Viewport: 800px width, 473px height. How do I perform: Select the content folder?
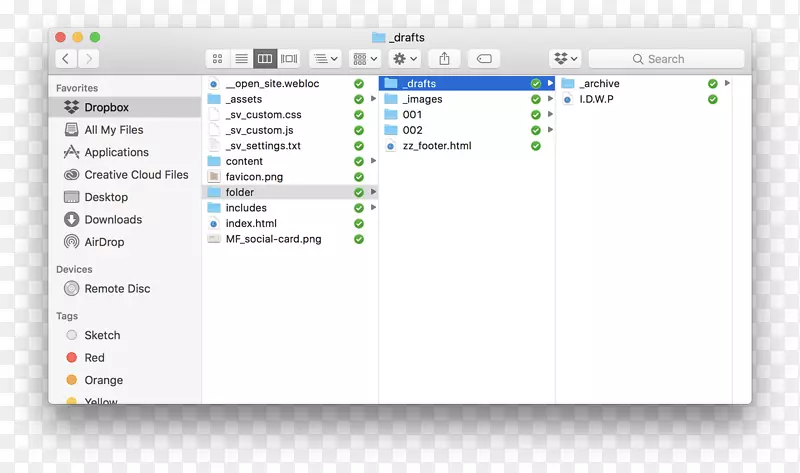(290, 161)
